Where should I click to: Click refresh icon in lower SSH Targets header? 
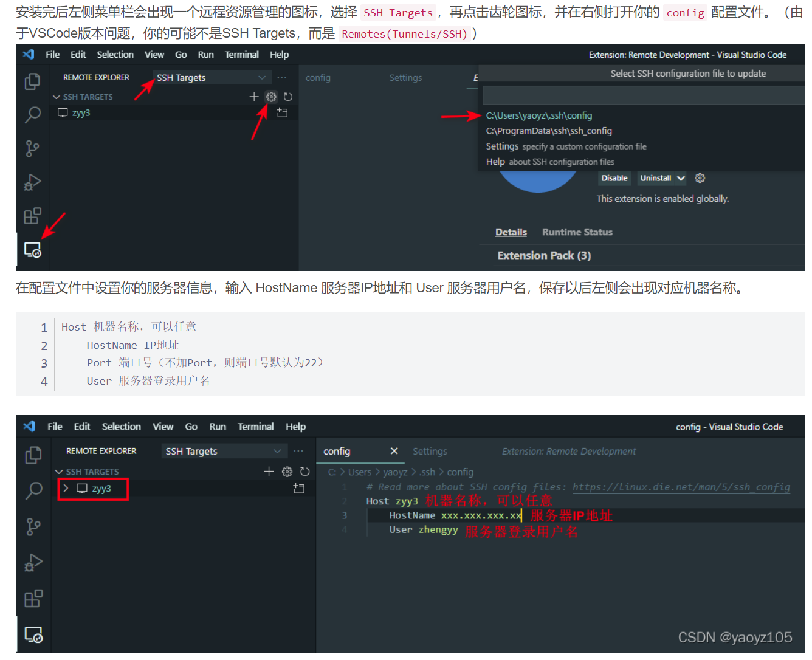[x=305, y=472]
